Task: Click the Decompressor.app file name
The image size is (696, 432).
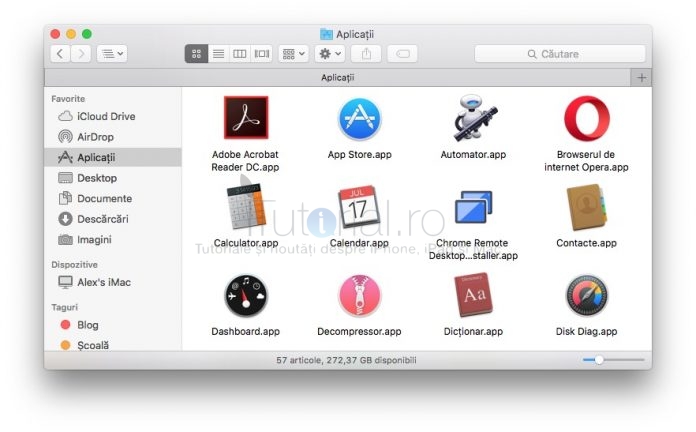Action: tap(359, 331)
